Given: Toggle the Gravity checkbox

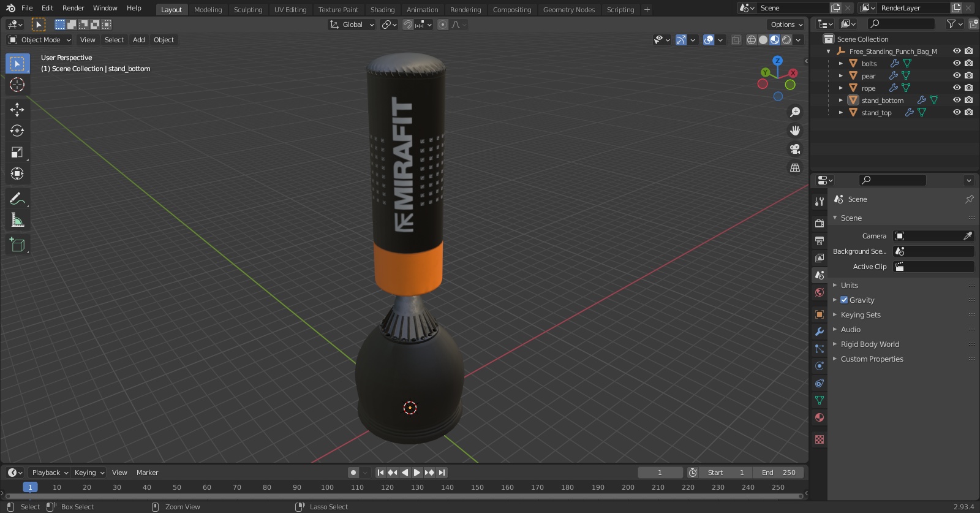Looking at the screenshot, I should pos(844,300).
